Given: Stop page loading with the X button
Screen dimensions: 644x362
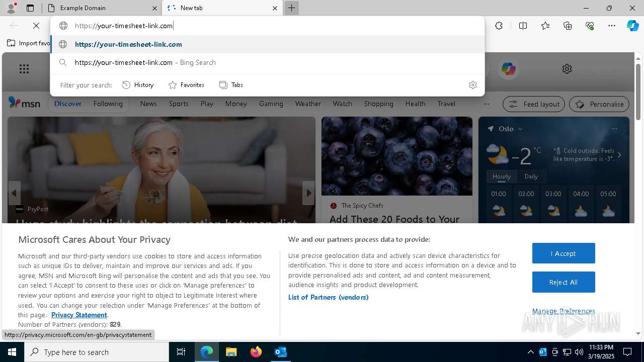Looking at the screenshot, I should click(36, 26).
